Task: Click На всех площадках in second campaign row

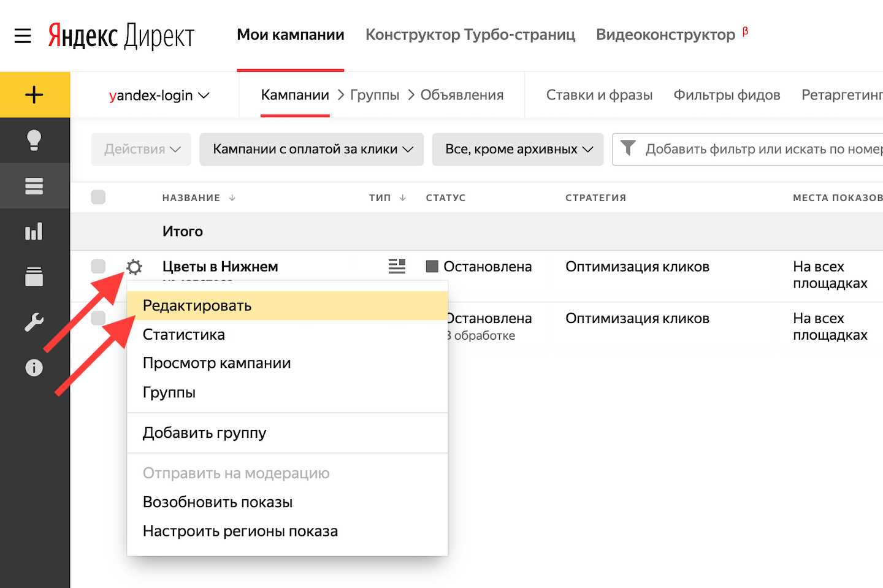Action: pyautogui.click(x=830, y=326)
